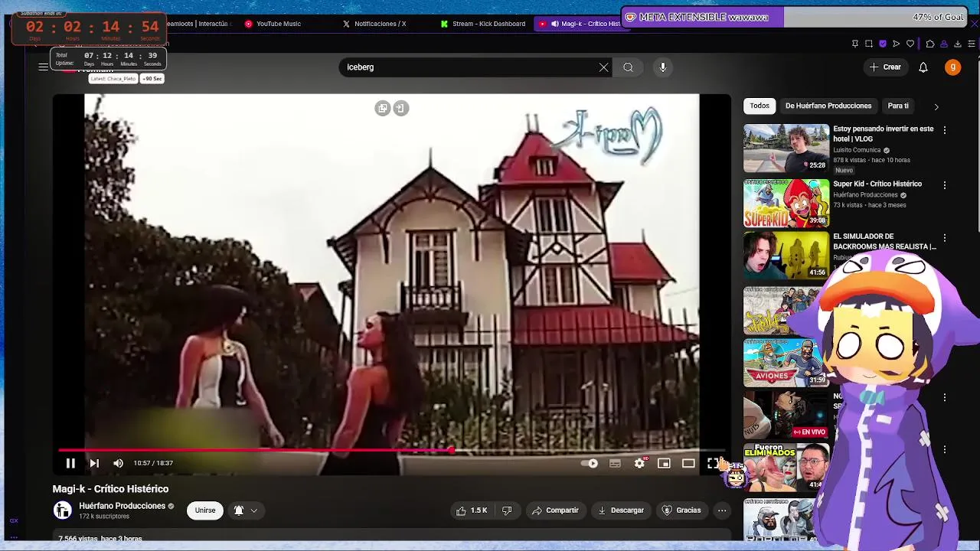Open AVIONES video thumbnail
Viewport: 980px width, 551px height.
coord(786,363)
